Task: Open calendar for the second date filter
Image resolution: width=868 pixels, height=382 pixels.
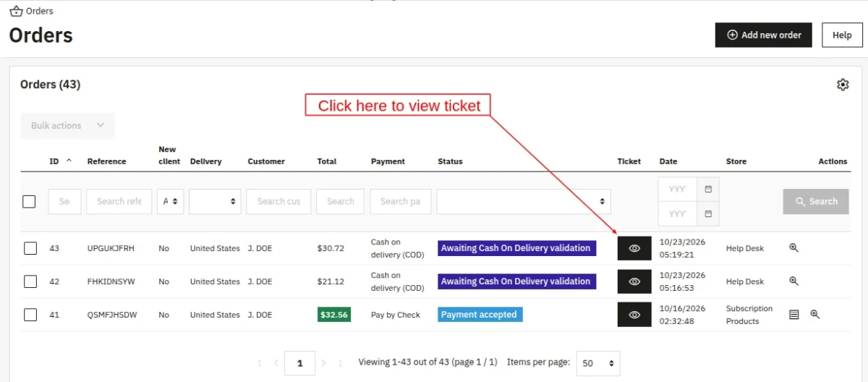Action: [708, 213]
